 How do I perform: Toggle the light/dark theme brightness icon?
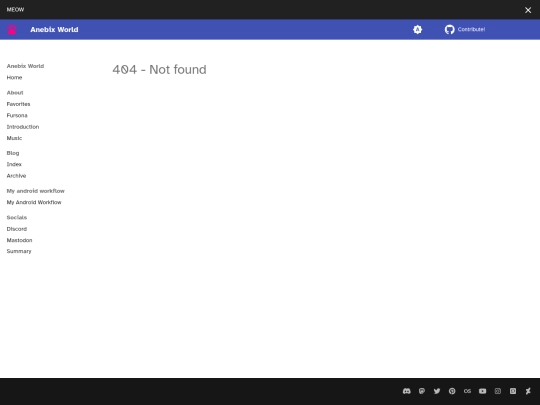(417, 30)
